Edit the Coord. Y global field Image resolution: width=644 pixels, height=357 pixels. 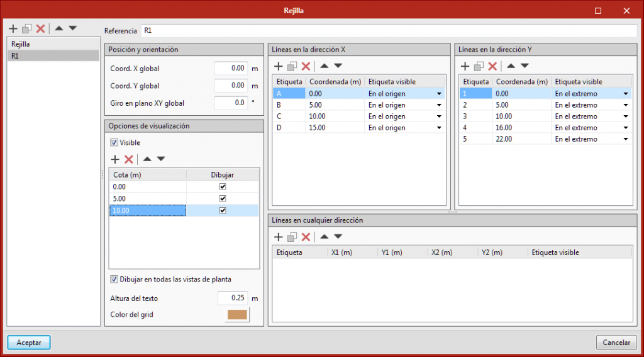(x=231, y=86)
